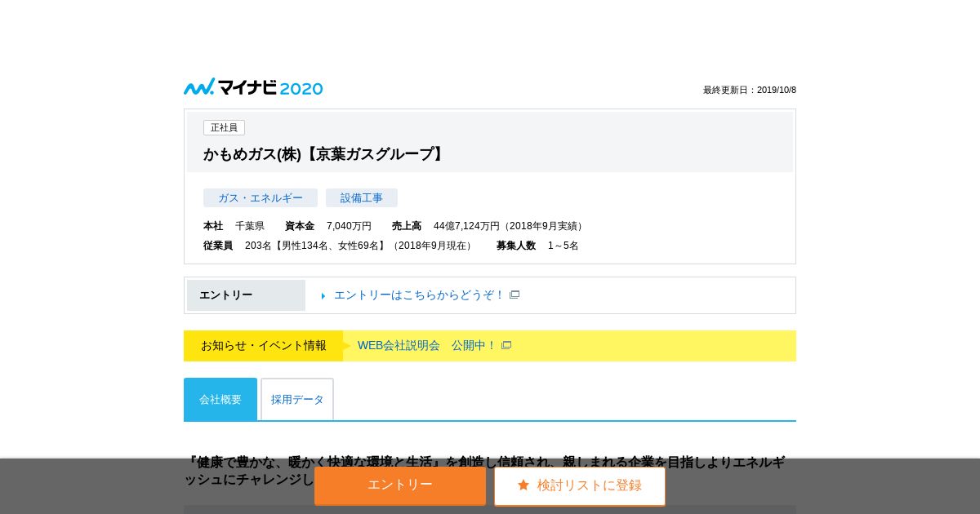Screen dimensions: 980x514
Task: Click the 検討リストに登録 button
Action: click(580, 485)
